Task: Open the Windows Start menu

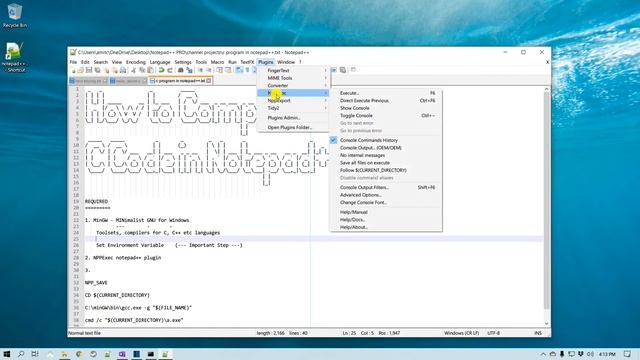Action: coord(7,354)
